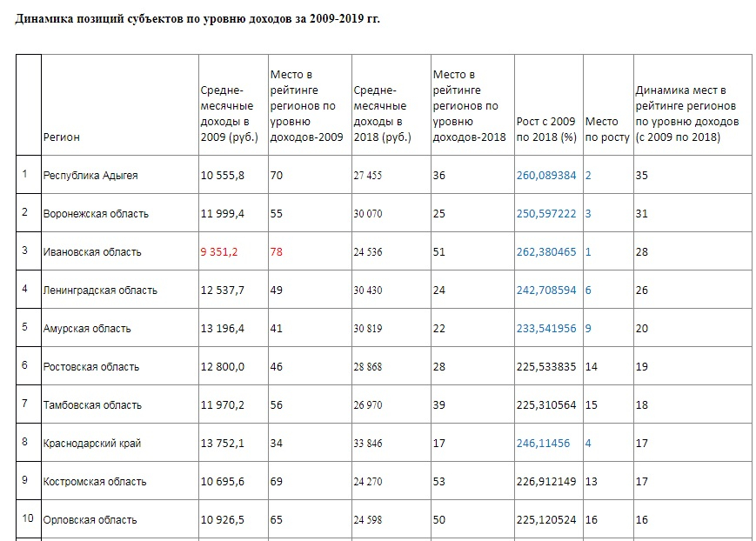Viewport: 756px width, 541px height.
Task: Select the region 'Орловская область'
Action: pos(90,520)
